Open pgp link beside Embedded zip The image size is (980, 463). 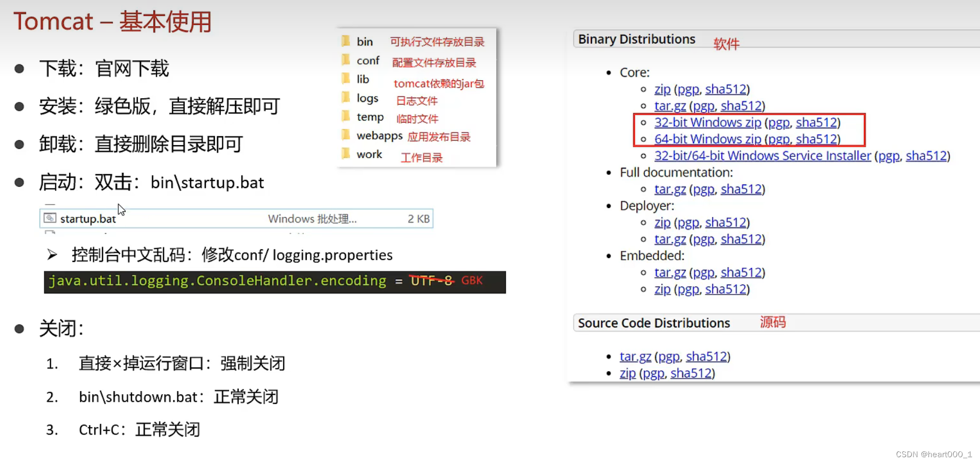[x=688, y=289]
